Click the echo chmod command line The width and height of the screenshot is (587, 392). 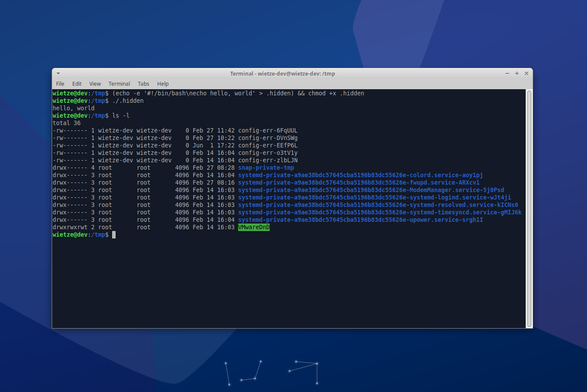pos(238,93)
